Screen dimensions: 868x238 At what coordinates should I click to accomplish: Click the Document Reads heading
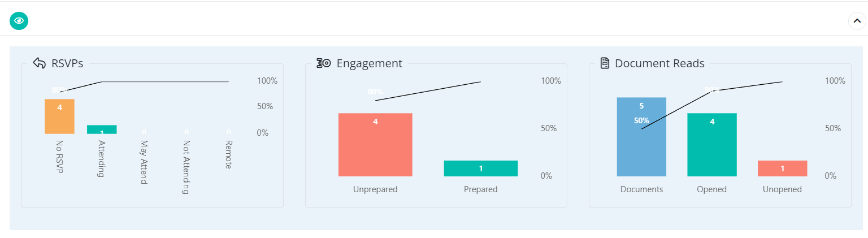pyautogui.click(x=659, y=63)
